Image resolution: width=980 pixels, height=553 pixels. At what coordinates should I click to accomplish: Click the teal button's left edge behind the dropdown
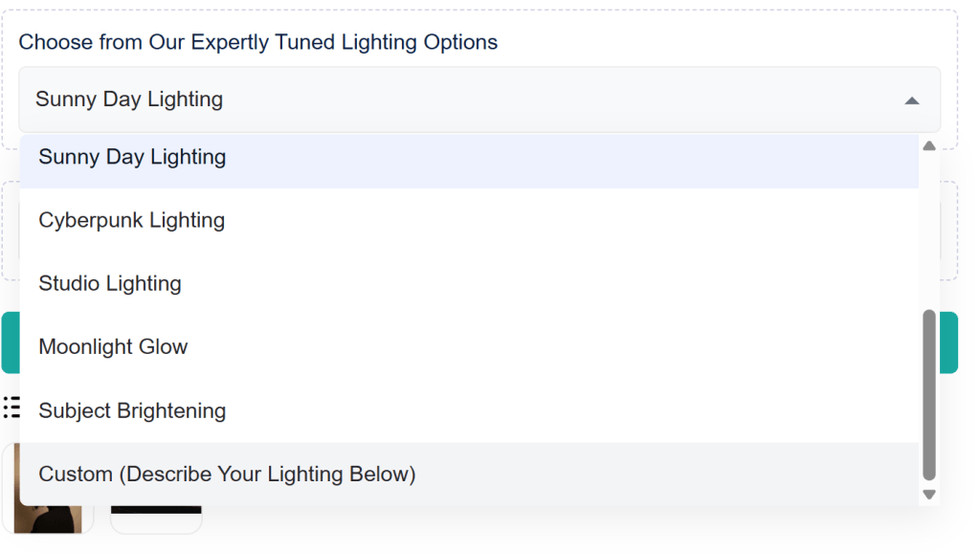point(10,343)
